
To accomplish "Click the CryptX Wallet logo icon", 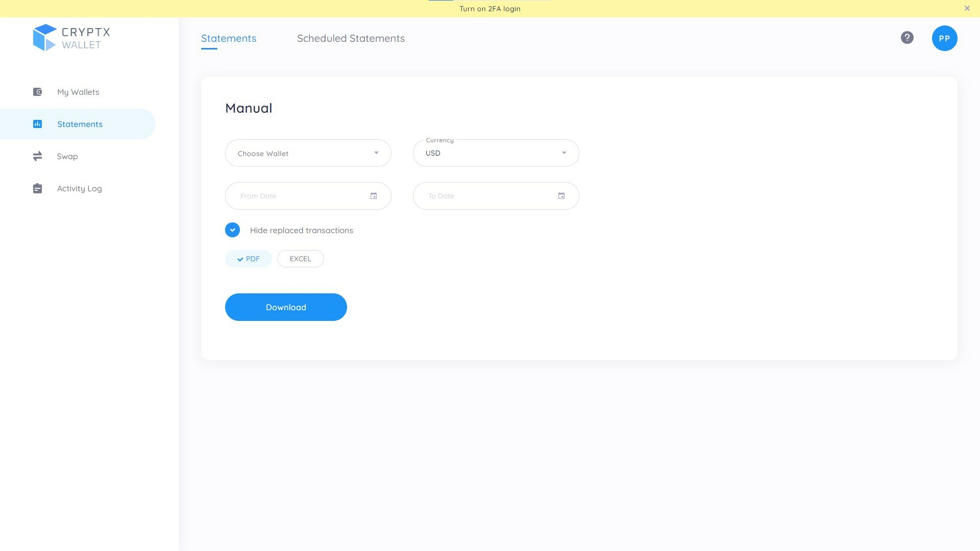I will (x=44, y=38).
